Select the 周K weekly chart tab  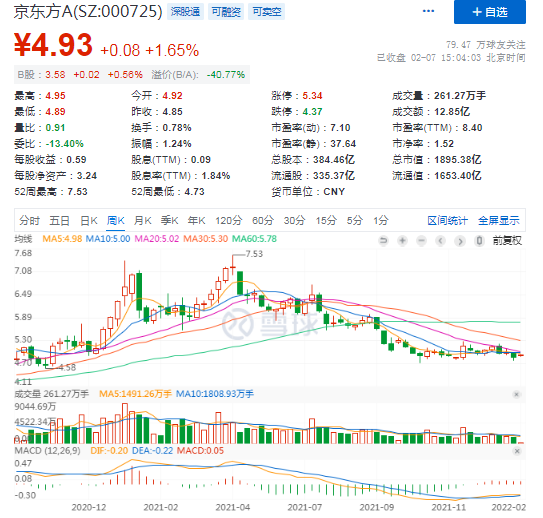(115, 220)
